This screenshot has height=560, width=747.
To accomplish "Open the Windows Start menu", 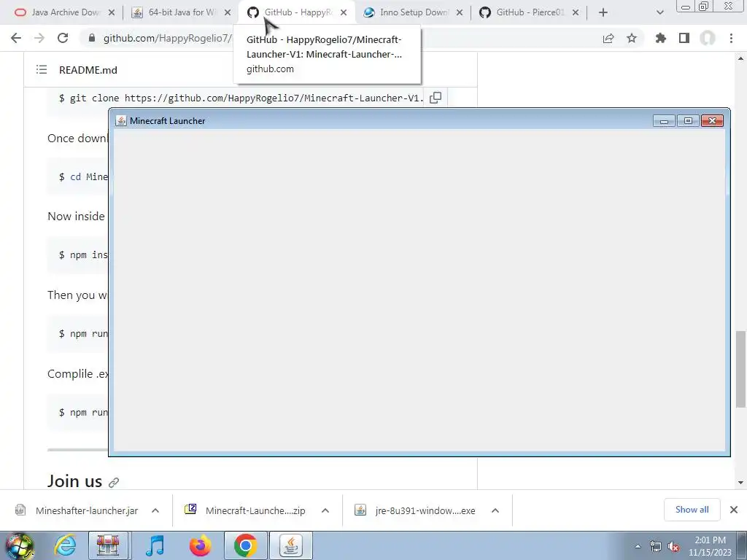I will (x=20, y=545).
